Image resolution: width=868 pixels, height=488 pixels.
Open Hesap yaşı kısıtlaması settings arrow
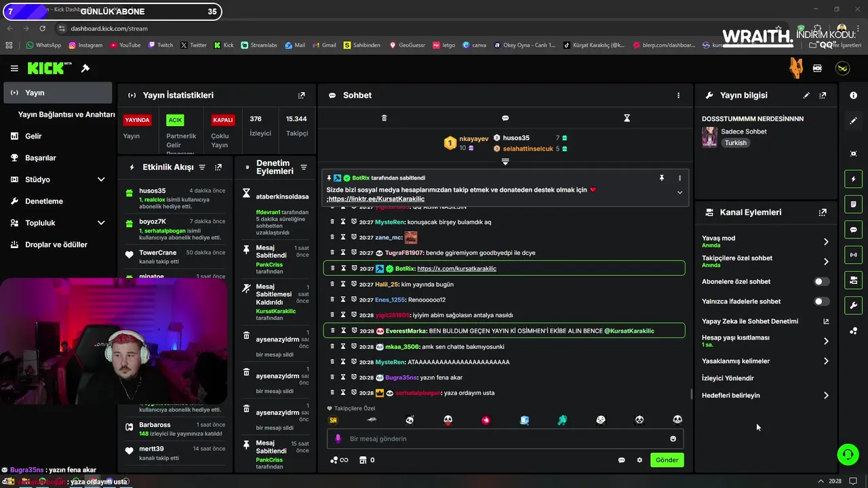tap(826, 341)
